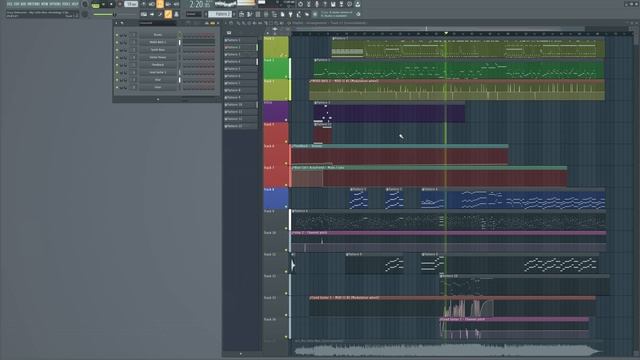Click the funnel-shaped icon in the shortcut toolbar
This screenshot has width=640, height=360.
(x=291, y=14)
